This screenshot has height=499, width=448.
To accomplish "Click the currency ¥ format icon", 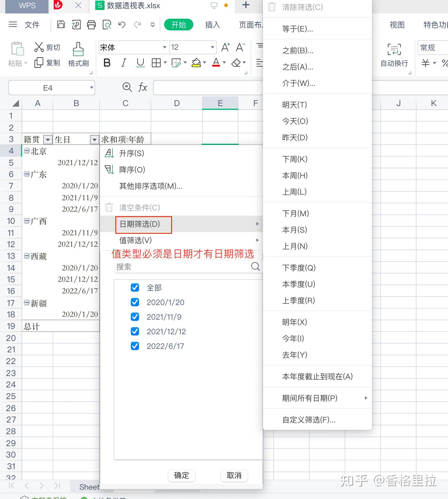I will [425, 63].
